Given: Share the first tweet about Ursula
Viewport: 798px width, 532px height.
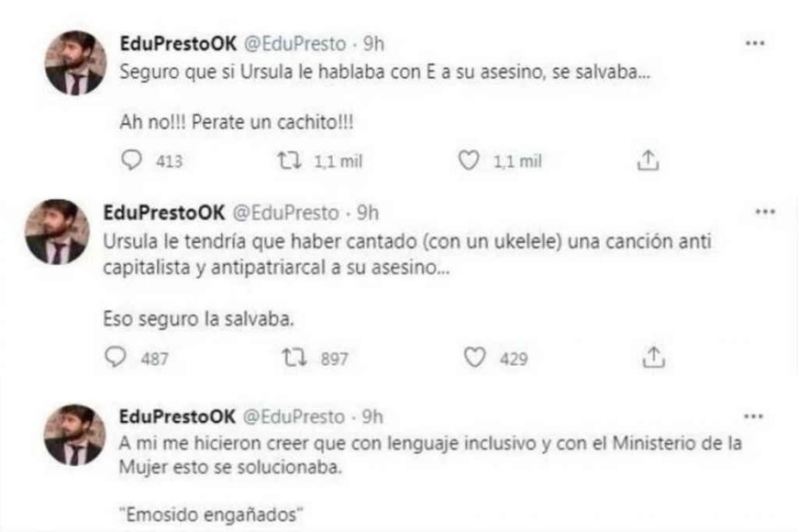Looking at the screenshot, I should (x=648, y=161).
